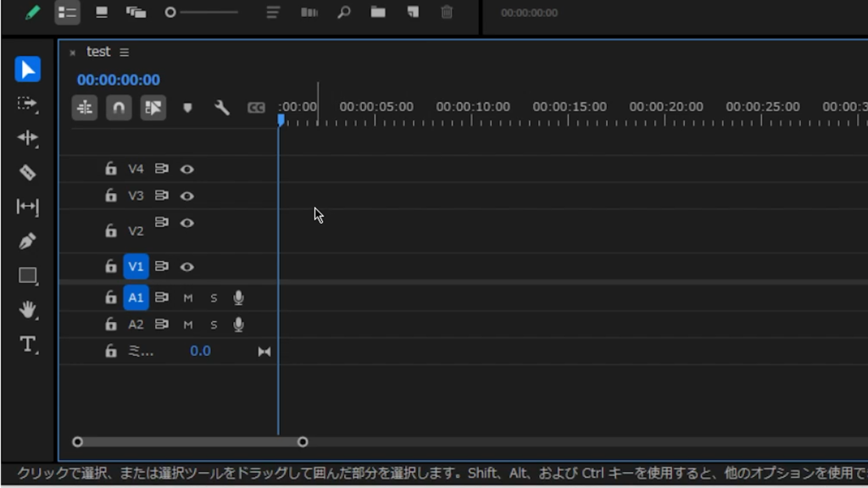This screenshot has width=868, height=488.
Task: Click Automate to Sequence icon
Action: (309, 12)
